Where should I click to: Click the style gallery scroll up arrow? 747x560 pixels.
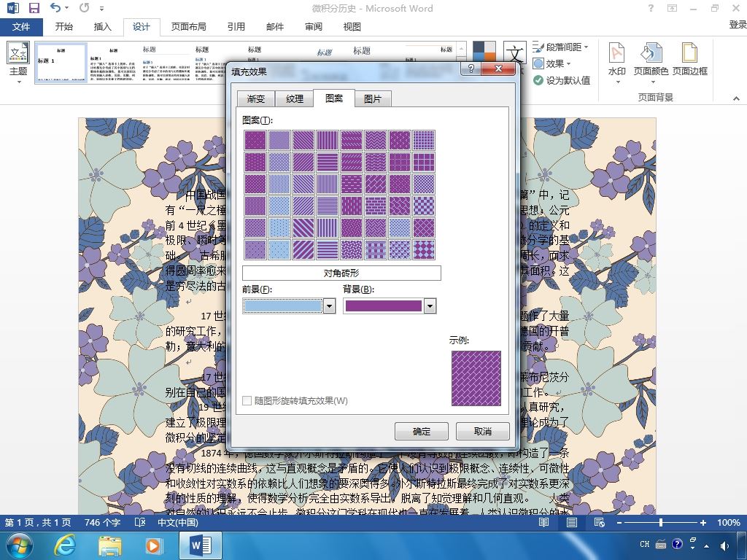461,47
